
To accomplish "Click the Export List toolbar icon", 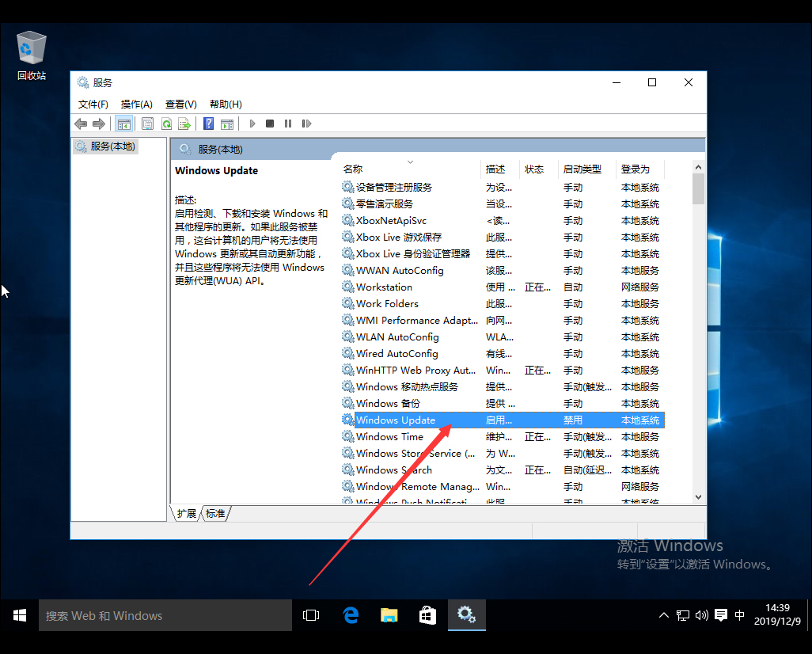I will [x=184, y=124].
